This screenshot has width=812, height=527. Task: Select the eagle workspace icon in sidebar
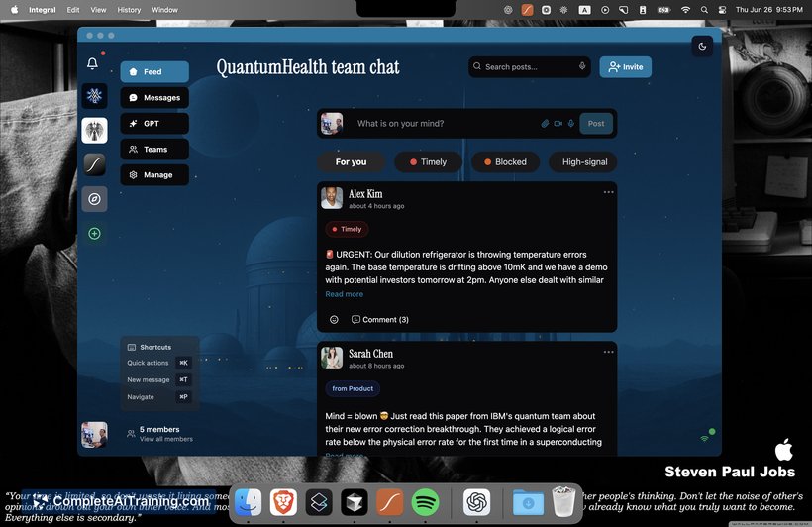point(94,130)
